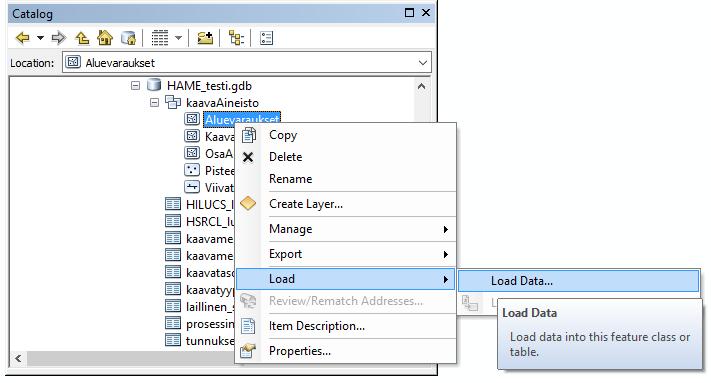Image resolution: width=711 pixels, height=383 pixels.
Task: Close the Catalog window
Action: point(426,13)
